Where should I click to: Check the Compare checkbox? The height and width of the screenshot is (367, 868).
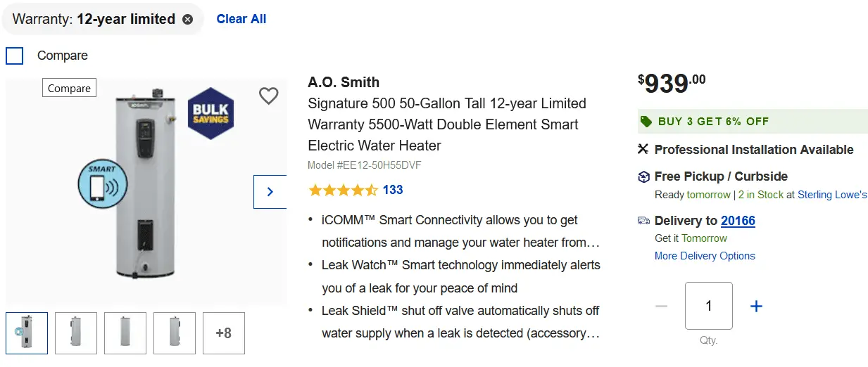point(15,56)
